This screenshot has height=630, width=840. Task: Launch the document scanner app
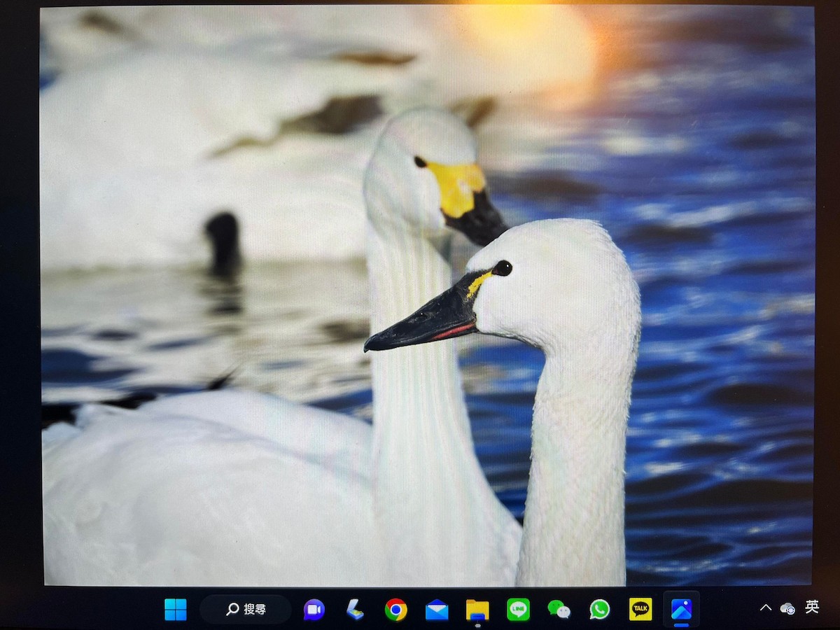tap(355, 609)
